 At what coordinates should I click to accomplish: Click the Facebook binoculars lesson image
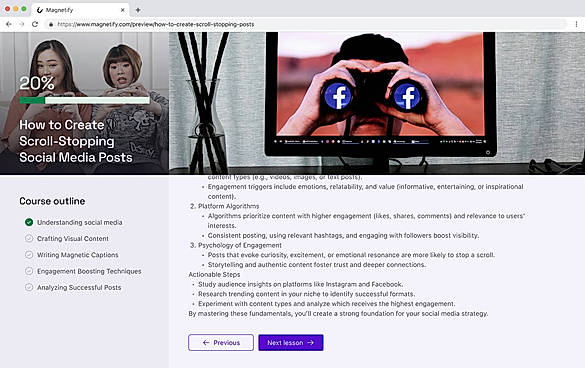pos(377,103)
